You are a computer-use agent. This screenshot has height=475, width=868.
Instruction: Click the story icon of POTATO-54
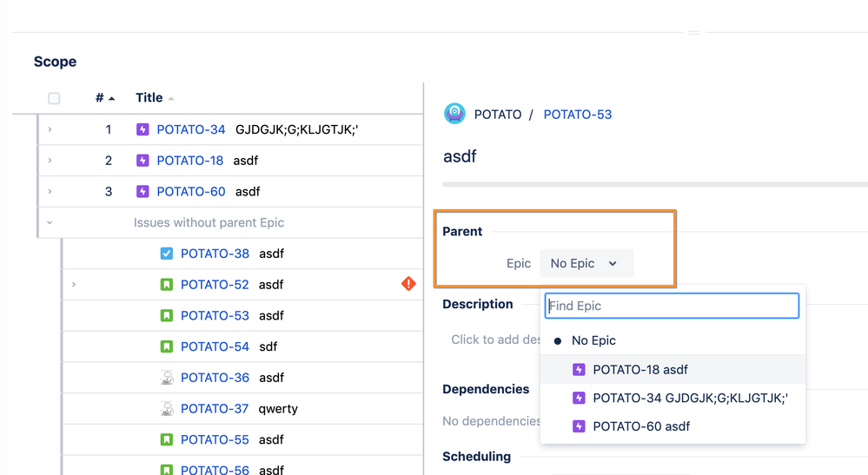point(167,346)
